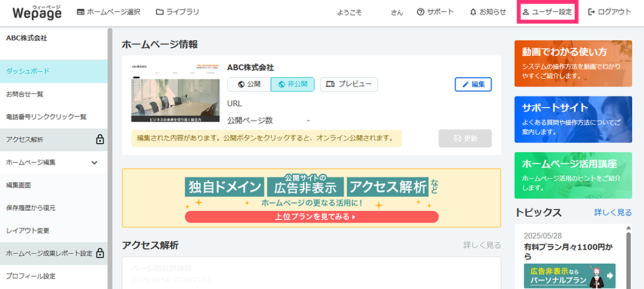
Task: Click the ライブラリ folder icon
Action: click(159, 12)
